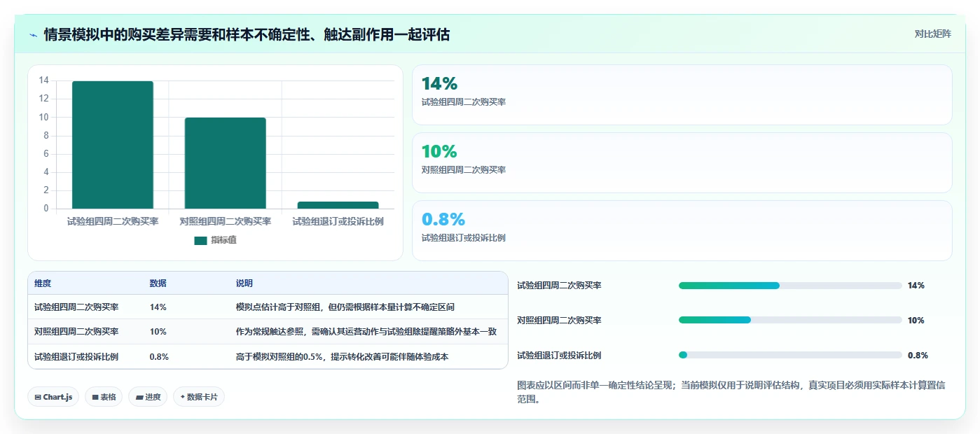Click the 10% value in table
The height and width of the screenshot is (434, 980).
(158, 332)
